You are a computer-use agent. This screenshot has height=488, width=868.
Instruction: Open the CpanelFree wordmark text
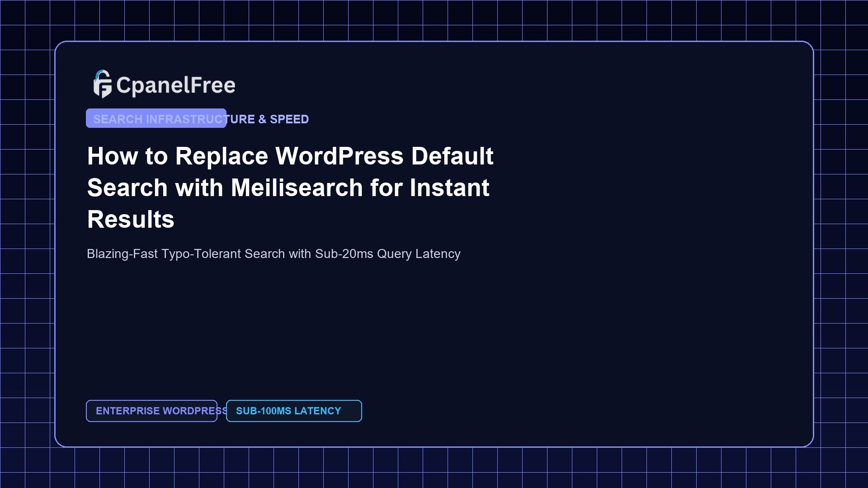coord(176,85)
